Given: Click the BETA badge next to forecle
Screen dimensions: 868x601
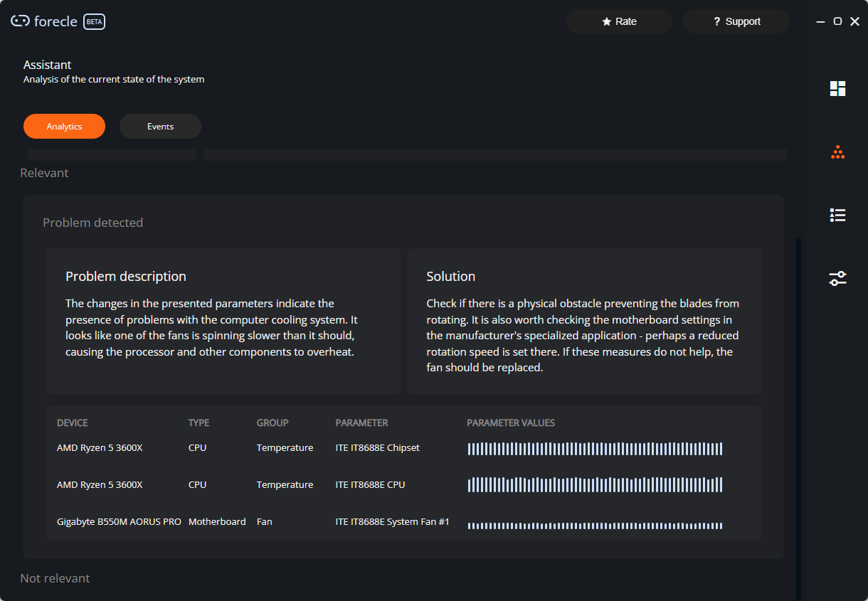Looking at the screenshot, I should coord(94,22).
